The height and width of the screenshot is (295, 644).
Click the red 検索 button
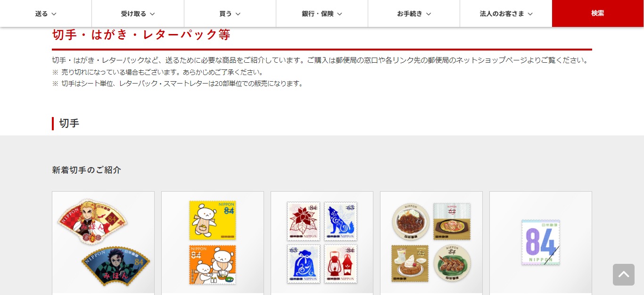pos(598,13)
